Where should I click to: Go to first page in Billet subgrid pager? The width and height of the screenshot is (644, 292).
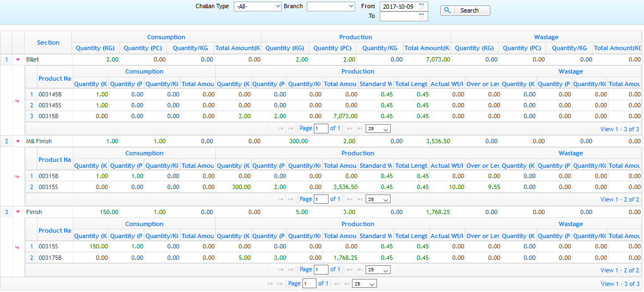pos(281,129)
